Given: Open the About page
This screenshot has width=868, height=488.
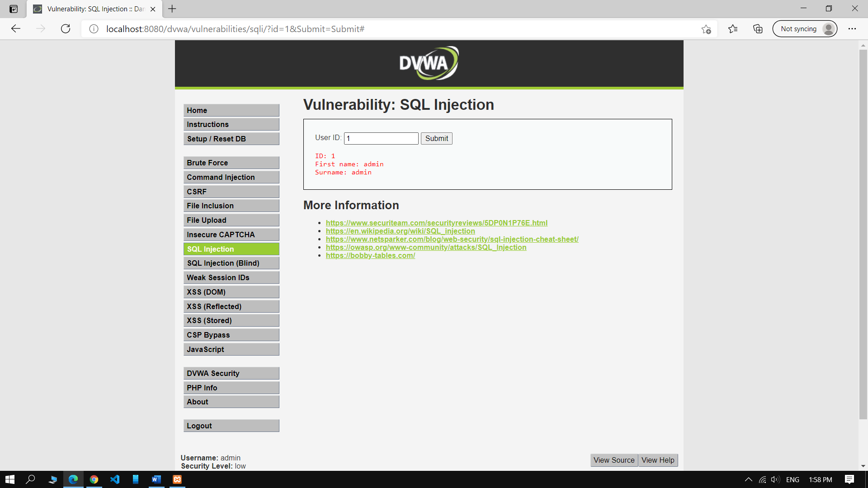Looking at the screenshot, I should 231,402.
